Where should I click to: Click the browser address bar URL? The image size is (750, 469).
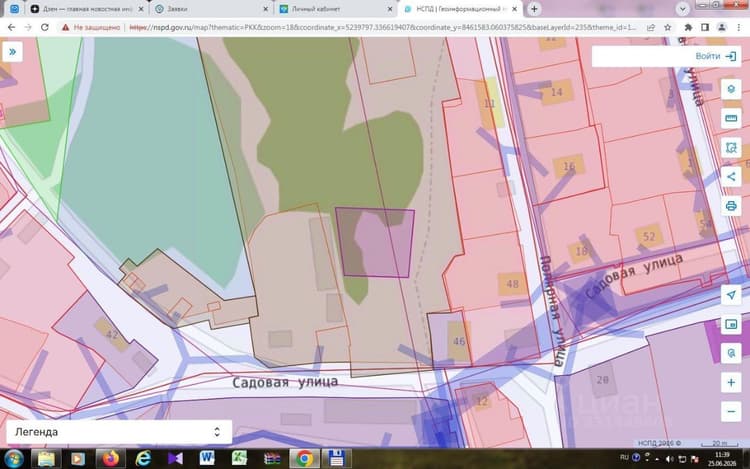click(x=383, y=28)
